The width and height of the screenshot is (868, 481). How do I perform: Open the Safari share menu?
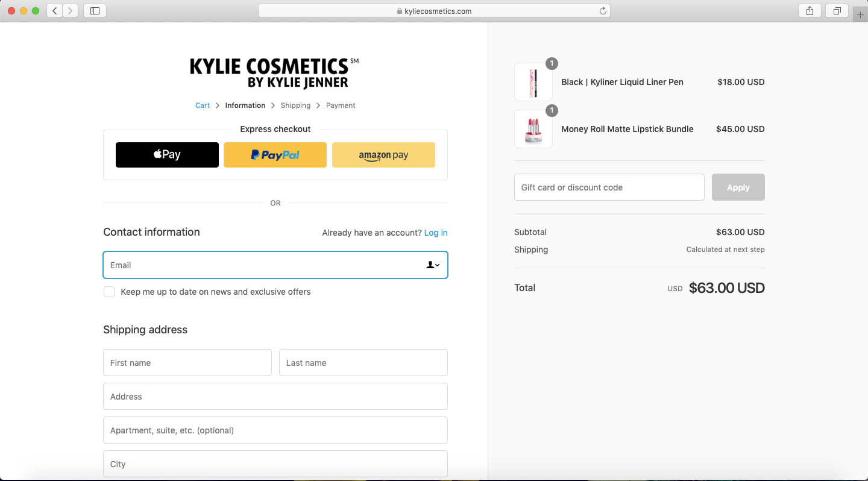pyautogui.click(x=810, y=11)
